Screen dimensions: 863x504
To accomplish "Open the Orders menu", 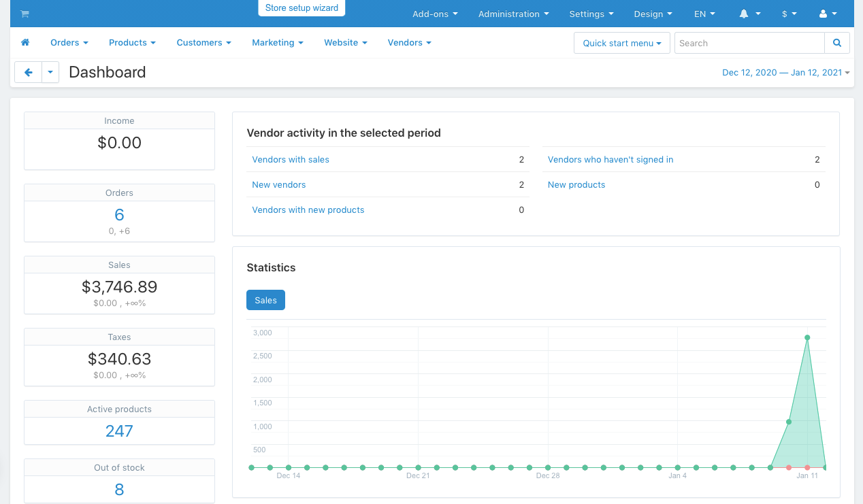I will [69, 42].
